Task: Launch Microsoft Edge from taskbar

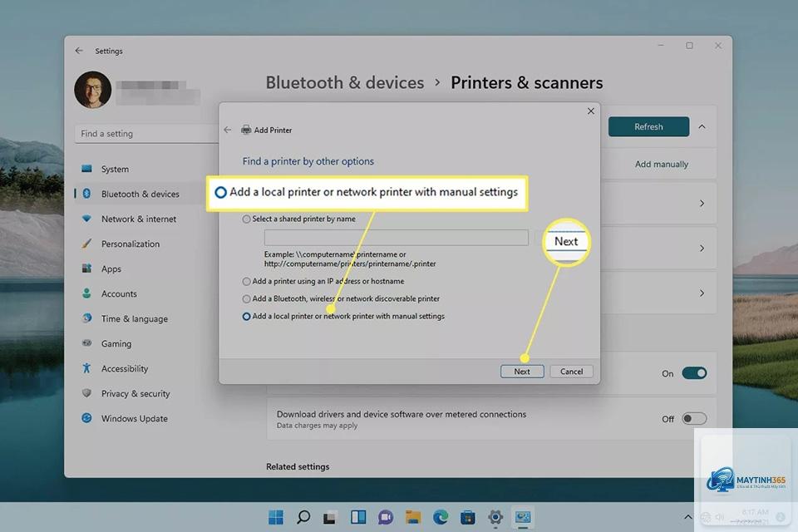Action: point(441,517)
